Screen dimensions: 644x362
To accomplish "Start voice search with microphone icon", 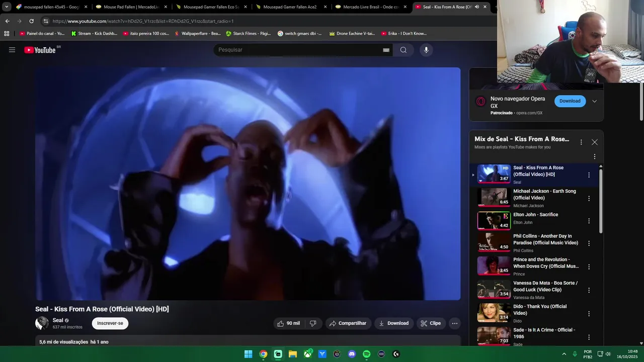I will pos(426,50).
